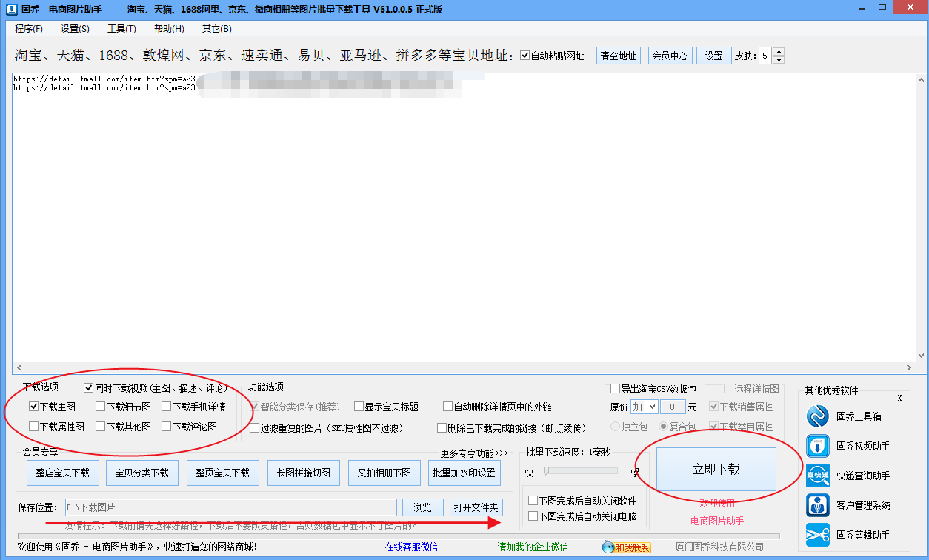
Task: Open the 在线客服微信 link
Action: click(x=411, y=547)
